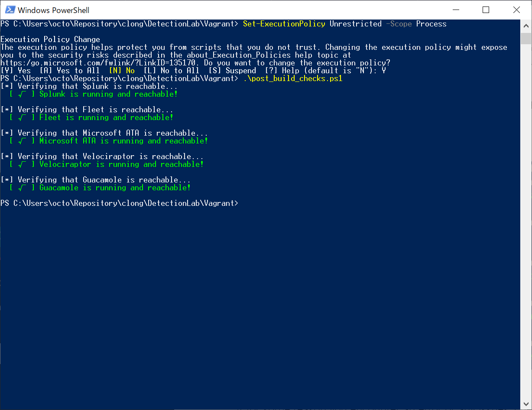Viewport: 532px width, 410px height.
Task: Click the yellow [N] No option
Action: (122, 71)
